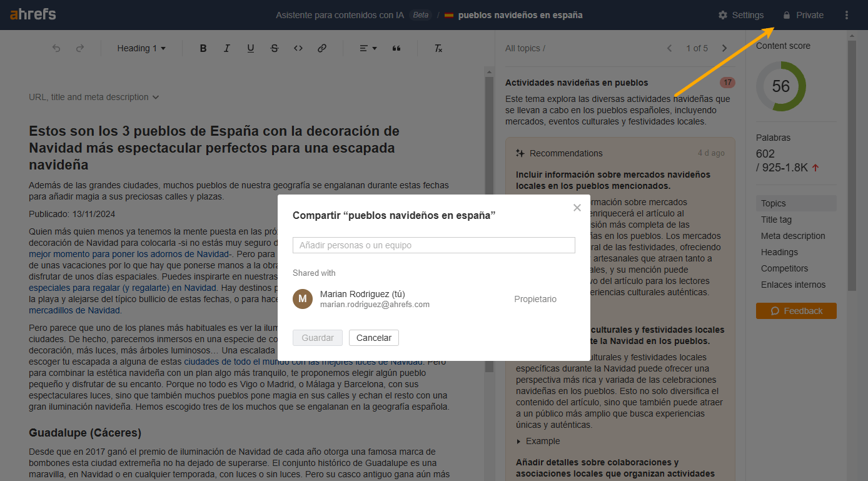Open the text alignment dropdown
Screen dimensions: 868x481
coord(368,48)
